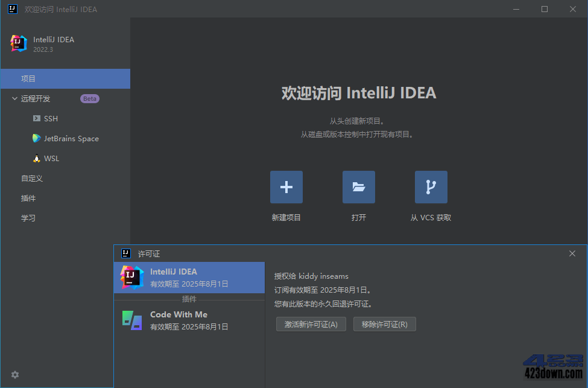Expand the 学习 sidebar entry
588x388 pixels.
pyautogui.click(x=28, y=218)
